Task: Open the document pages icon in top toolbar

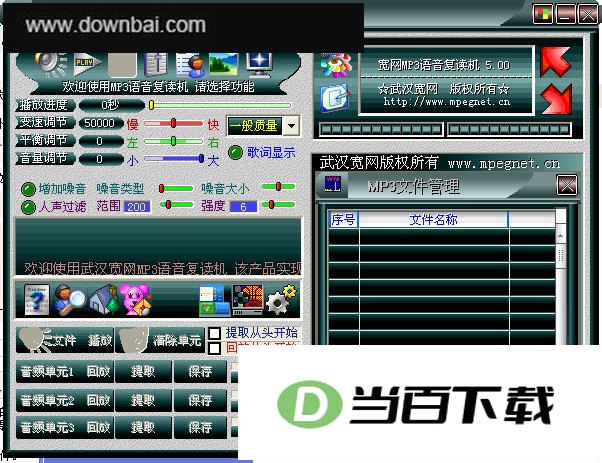Action: (x=155, y=64)
